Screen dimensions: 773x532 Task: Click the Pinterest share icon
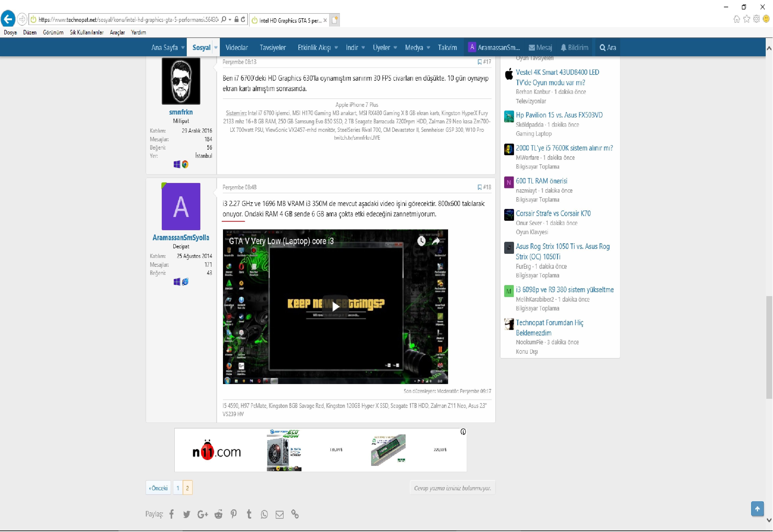[234, 514]
